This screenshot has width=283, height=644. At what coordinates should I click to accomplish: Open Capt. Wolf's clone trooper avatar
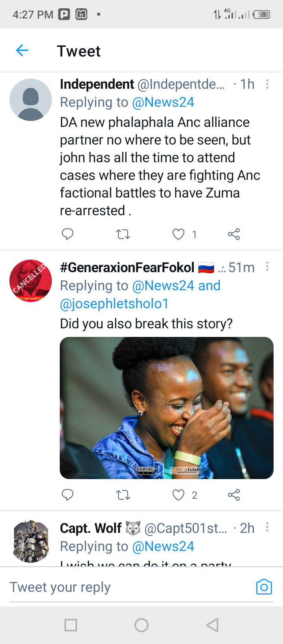click(31, 541)
